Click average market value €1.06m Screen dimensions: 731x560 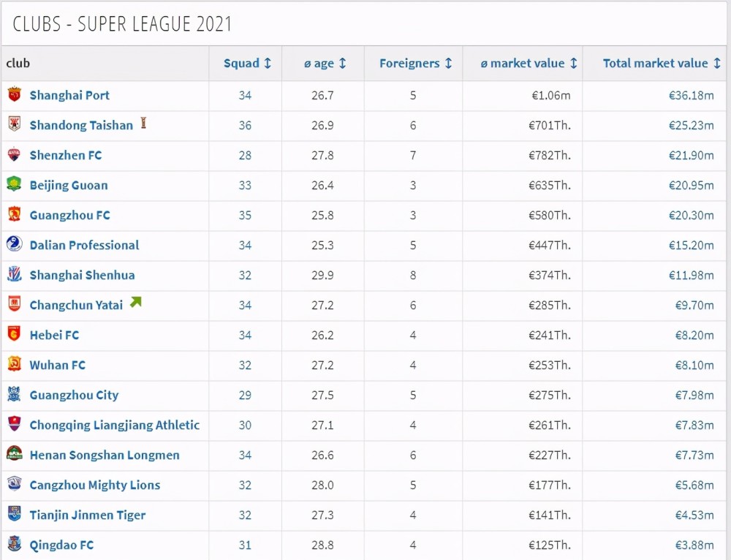[551, 95]
